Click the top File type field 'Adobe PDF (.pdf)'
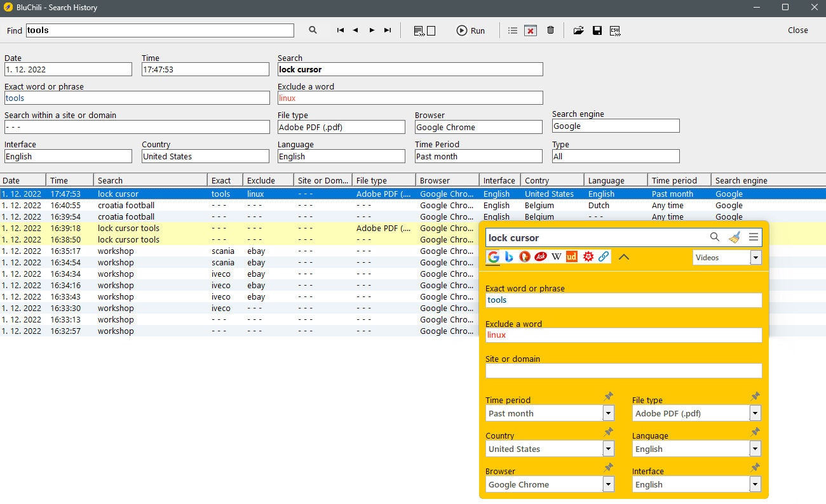This screenshot has width=826, height=504. point(341,127)
